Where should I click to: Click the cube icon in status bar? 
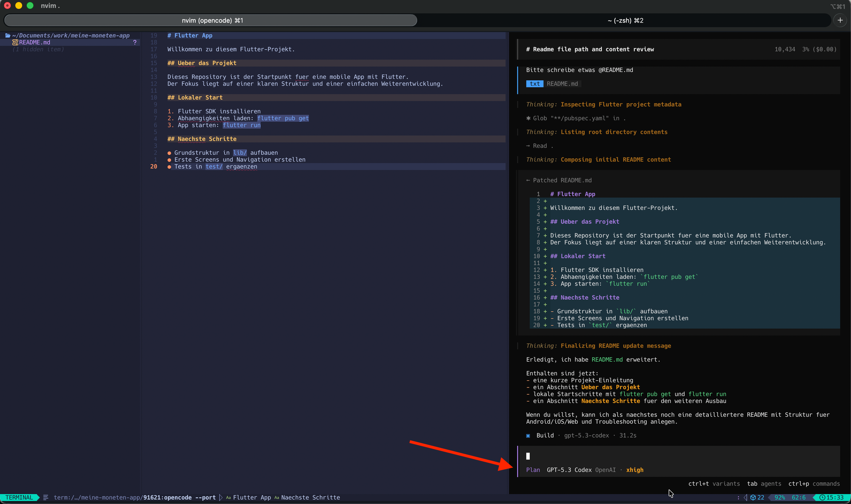point(753,498)
